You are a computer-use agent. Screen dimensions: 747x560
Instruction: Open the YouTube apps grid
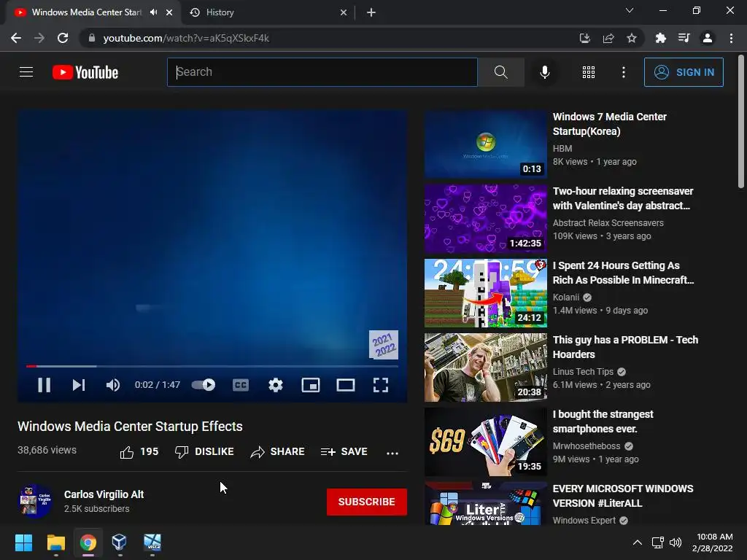[589, 72]
